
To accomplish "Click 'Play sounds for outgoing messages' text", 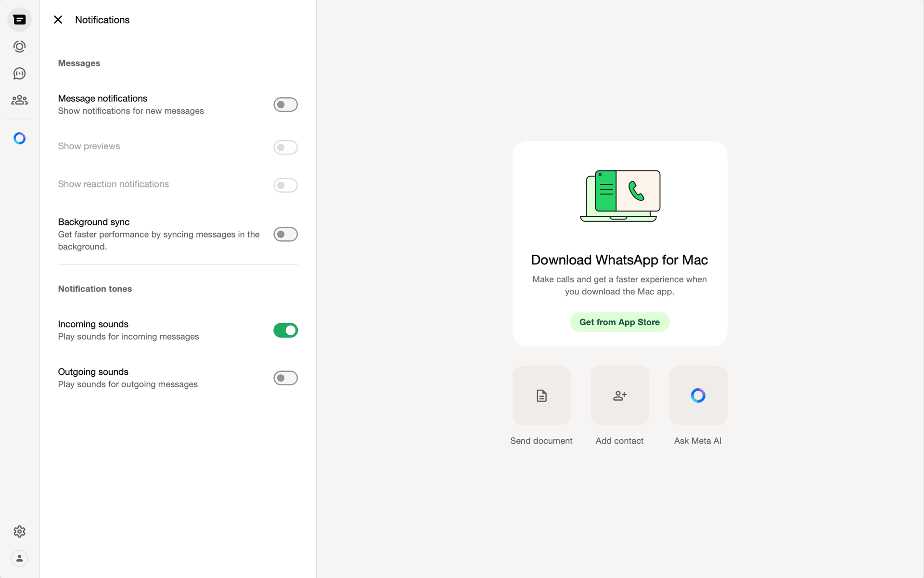I will coord(128,384).
